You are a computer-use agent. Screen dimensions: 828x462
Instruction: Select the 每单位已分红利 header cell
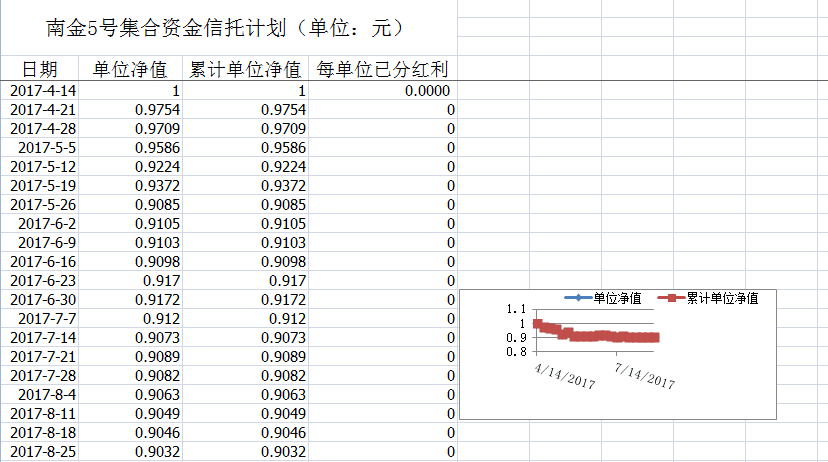click(x=382, y=69)
